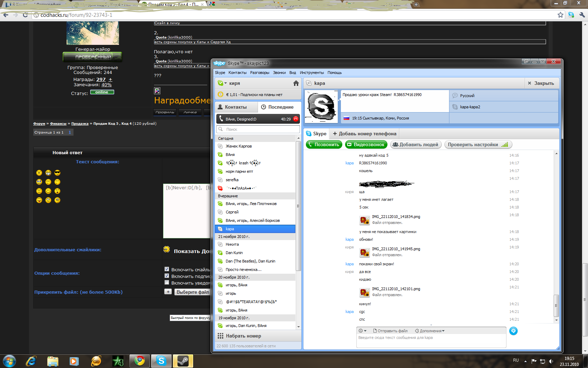Click the blue send message button
Image resolution: width=588 pixels, height=368 pixels.
[513, 331]
